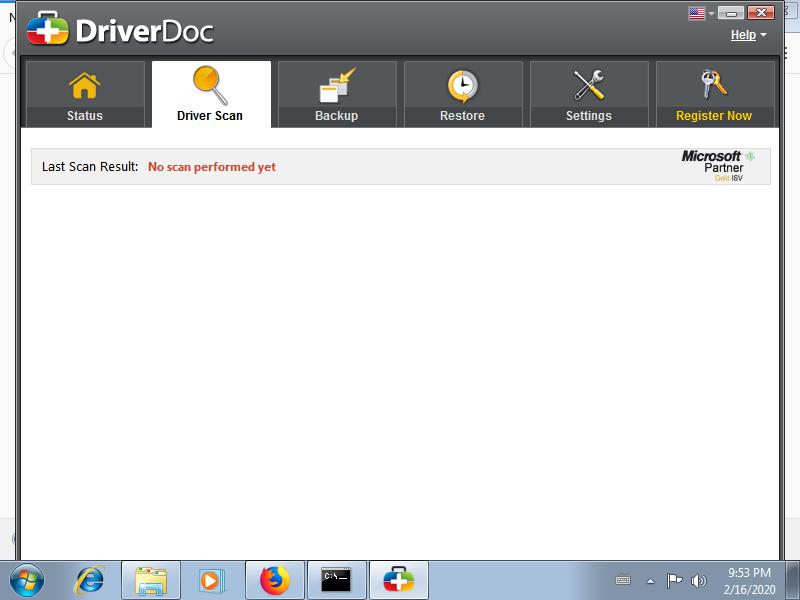The image size is (800, 600).
Task: Click the 'Last Scan Result:' label
Action: [90, 167]
